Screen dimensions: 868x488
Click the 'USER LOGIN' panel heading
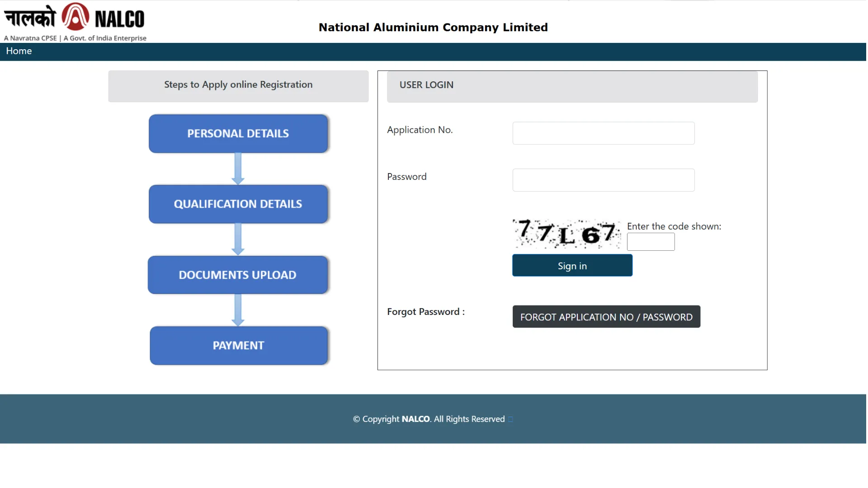coord(426,85)
